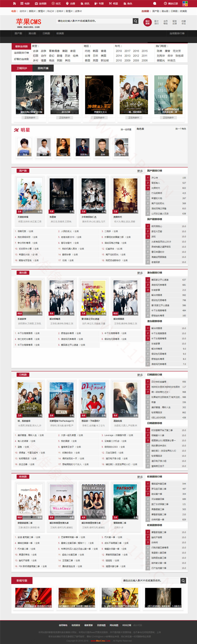Click the 苹果CMS site logo
Screen dimensions: 197x644
click(28, 23)
